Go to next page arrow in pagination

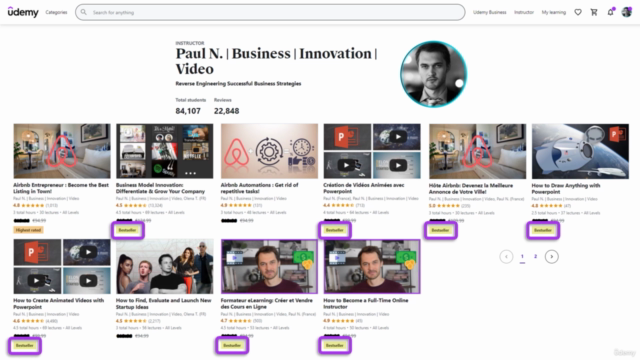pos(551,256)
